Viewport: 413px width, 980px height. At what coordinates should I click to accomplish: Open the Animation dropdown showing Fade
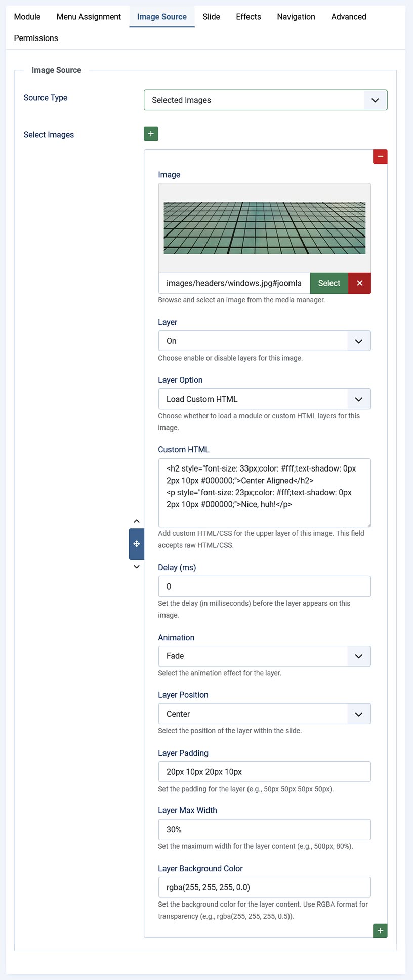pos(264,656)
